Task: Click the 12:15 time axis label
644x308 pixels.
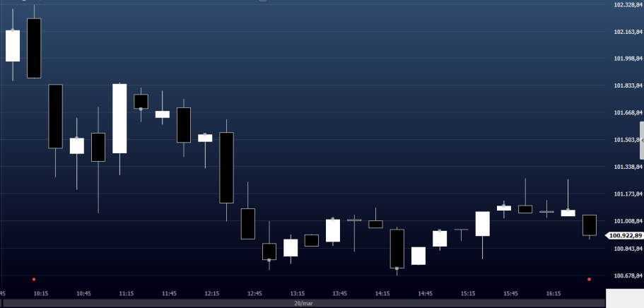Action: click(x=211, y=293)
